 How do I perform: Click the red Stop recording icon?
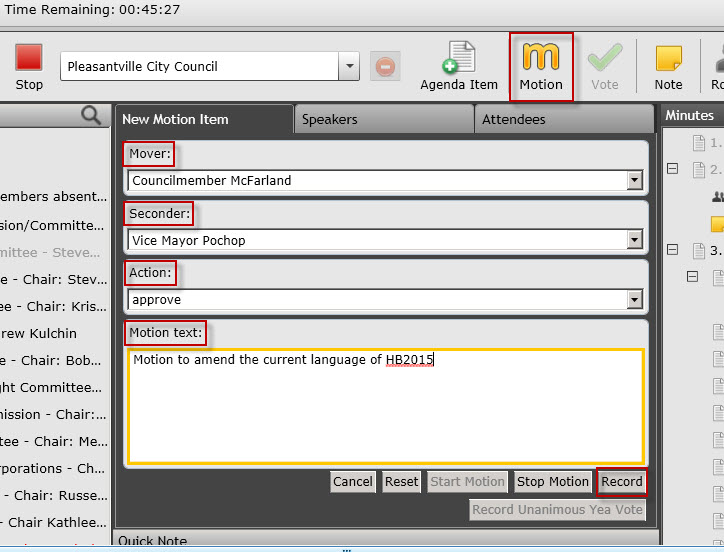click(29, 57)
